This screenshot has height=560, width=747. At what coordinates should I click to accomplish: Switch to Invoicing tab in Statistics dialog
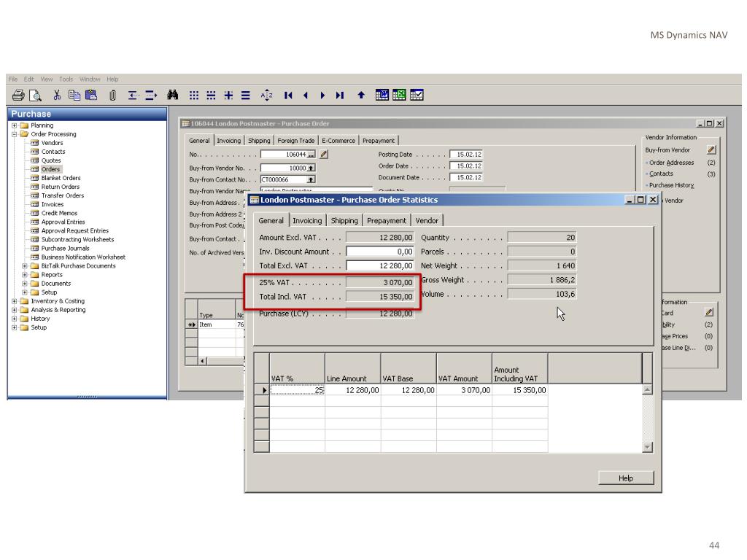307,220
